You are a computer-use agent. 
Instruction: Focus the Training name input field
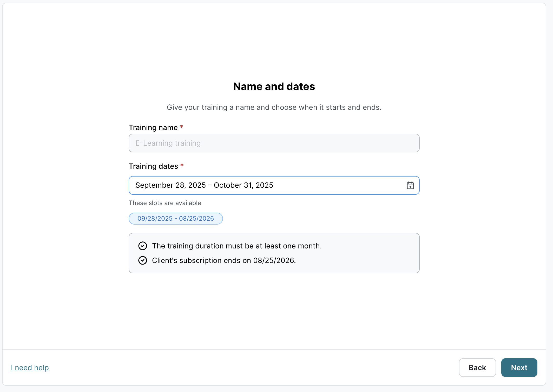(x=274, y=143)
